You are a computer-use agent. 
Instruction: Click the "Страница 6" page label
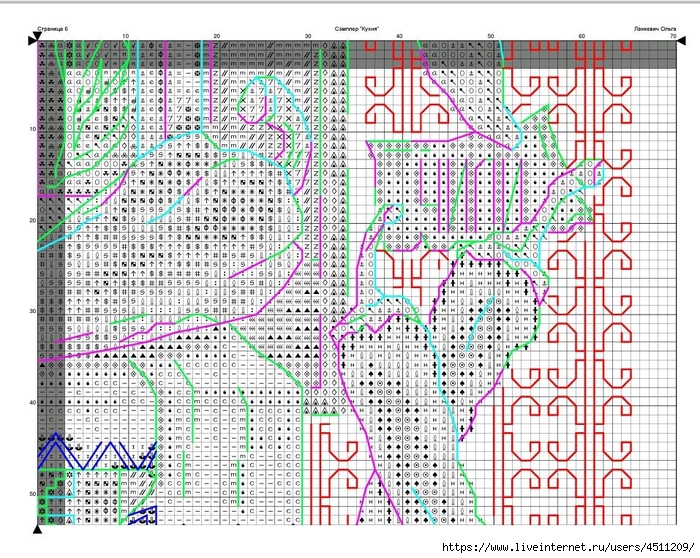53,29
